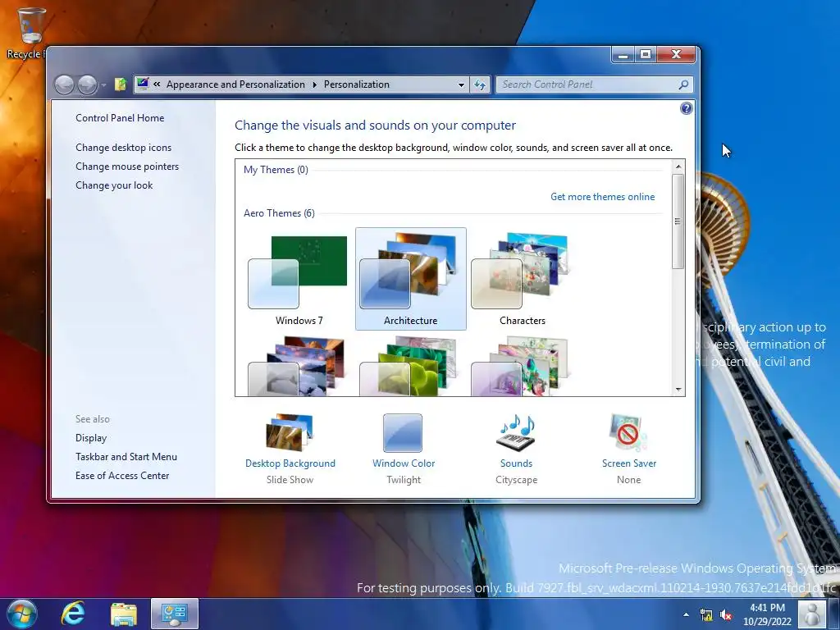Click the Desktop Background text link
Image resolution: width=840 pixels, height=630 pixels.
290,463
